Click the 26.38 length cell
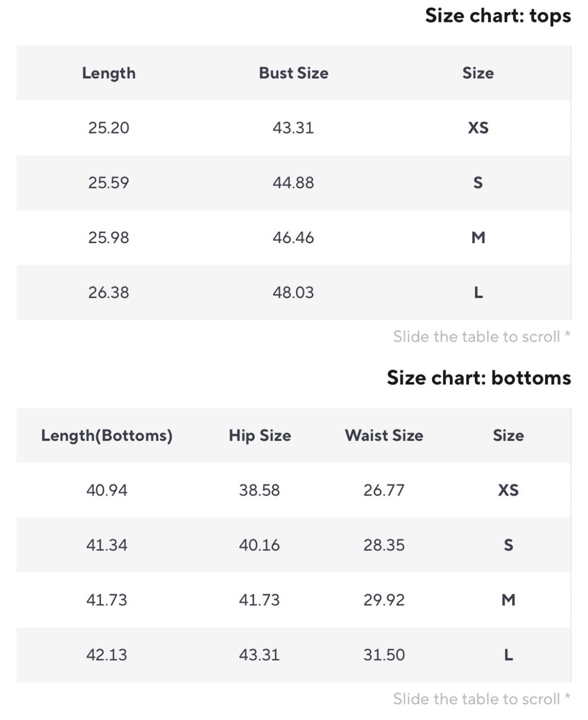 pos(108,292)
